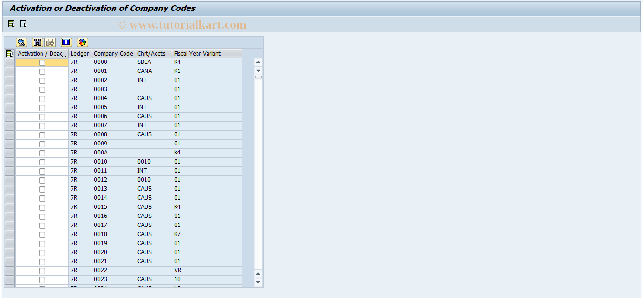This screenshot has height=298, width=644.
Task: Select the row header for company code 0003
Action: coord(10,90)
